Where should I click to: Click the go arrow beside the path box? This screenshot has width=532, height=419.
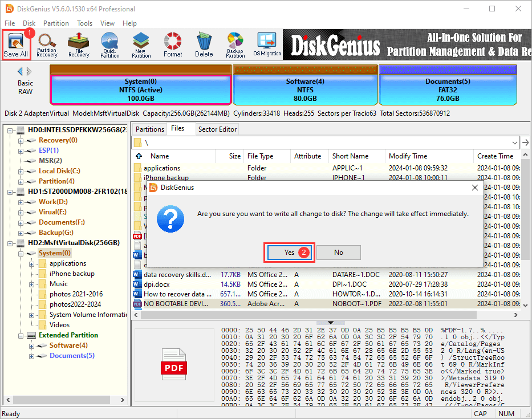(x=526, y=143)
